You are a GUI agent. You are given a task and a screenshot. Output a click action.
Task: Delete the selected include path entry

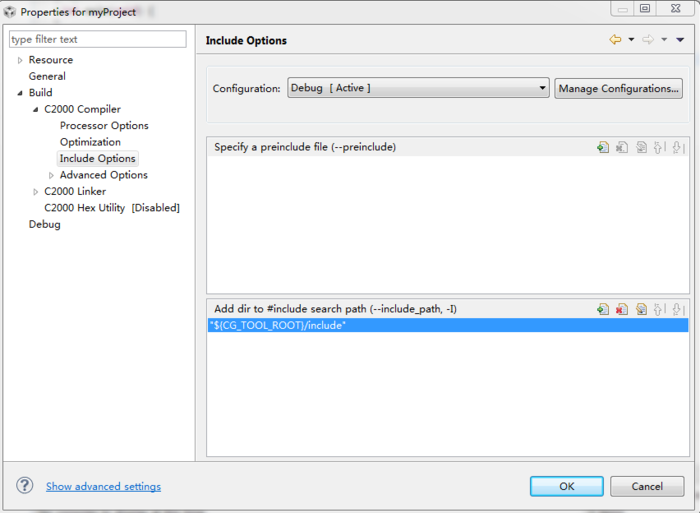[621, 309]
